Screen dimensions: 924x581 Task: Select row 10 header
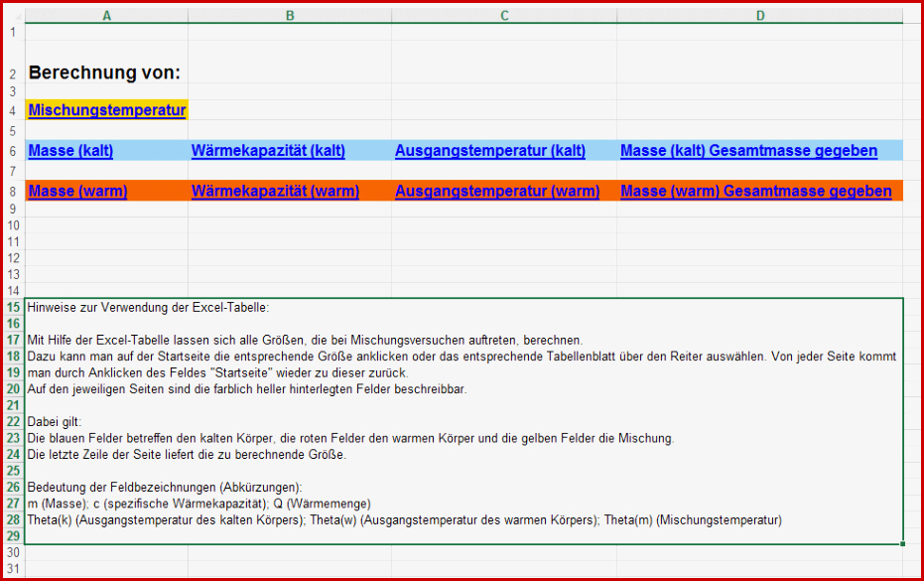13,225
